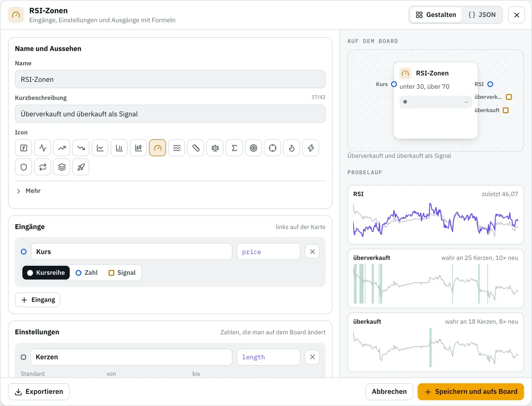Click Abbrechen to cancel

[389, 392]
